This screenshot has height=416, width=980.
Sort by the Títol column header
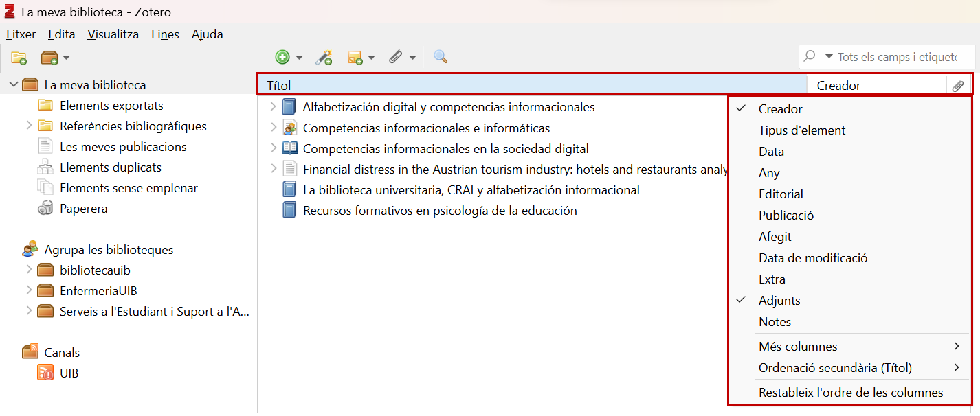point(533,86)
